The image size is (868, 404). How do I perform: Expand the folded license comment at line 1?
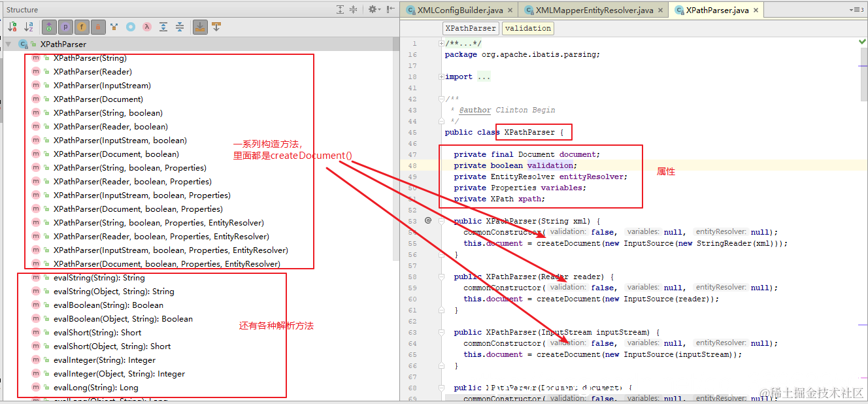click(442, 44)
